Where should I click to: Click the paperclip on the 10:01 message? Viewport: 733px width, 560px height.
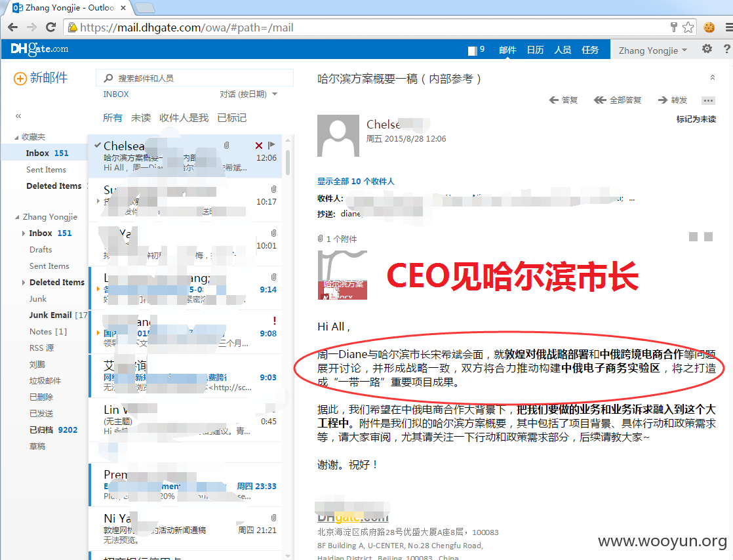point(273,233)
